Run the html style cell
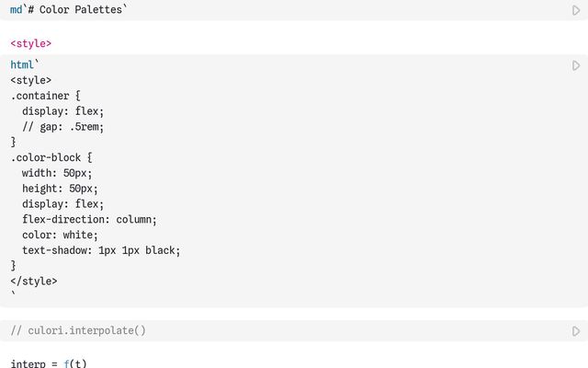This screenshot has height=368, width=588. tap(576, 65)
